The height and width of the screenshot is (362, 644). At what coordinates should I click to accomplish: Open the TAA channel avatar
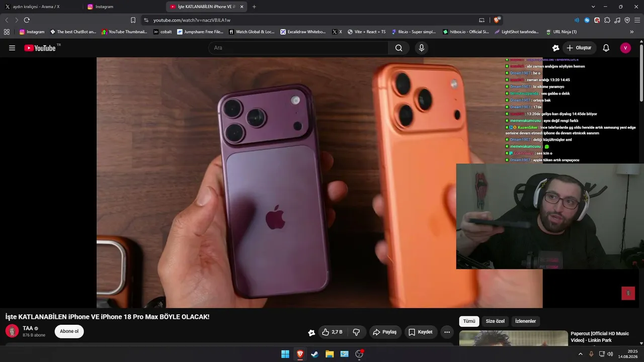[12, 331]
